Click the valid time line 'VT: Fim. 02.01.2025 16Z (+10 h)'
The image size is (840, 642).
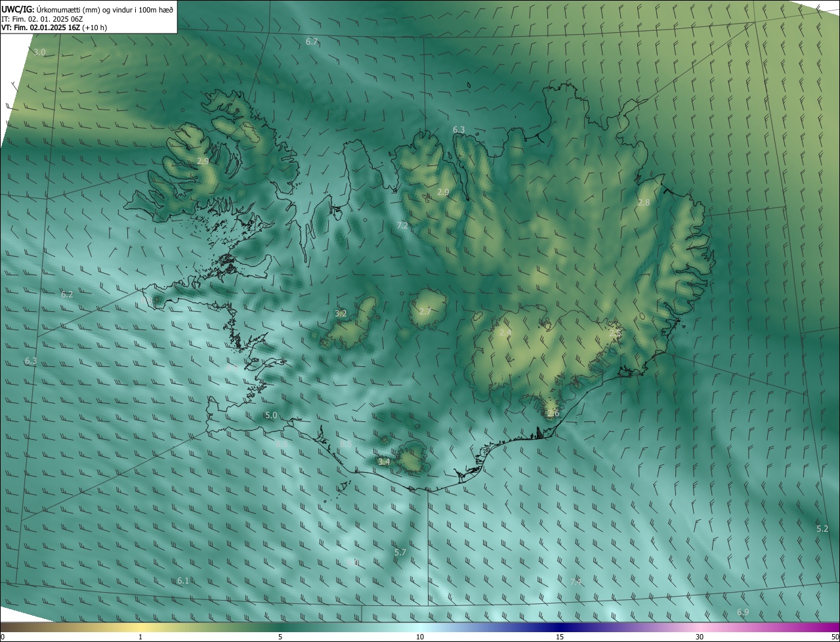[54, 28]
